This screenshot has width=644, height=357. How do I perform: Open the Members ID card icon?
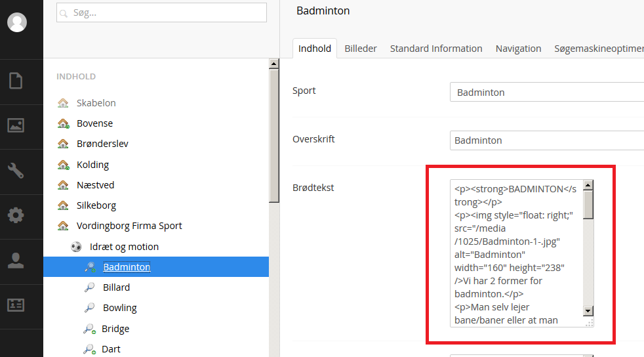[x=16, y=304]
